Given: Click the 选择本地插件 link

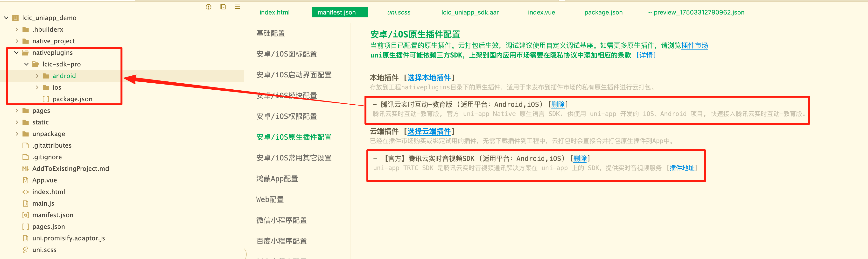Looking at the screenshot, I should pyautogui.click(x=429, y=78).
